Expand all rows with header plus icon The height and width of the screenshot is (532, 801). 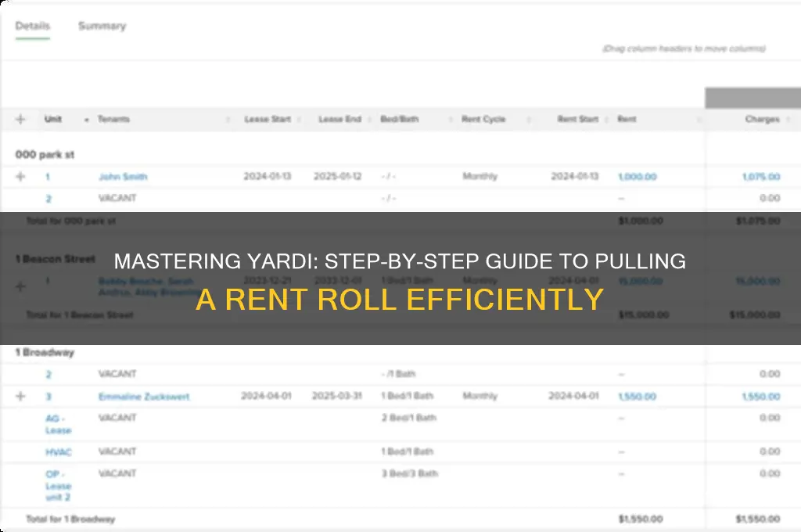tap(20, 119)
